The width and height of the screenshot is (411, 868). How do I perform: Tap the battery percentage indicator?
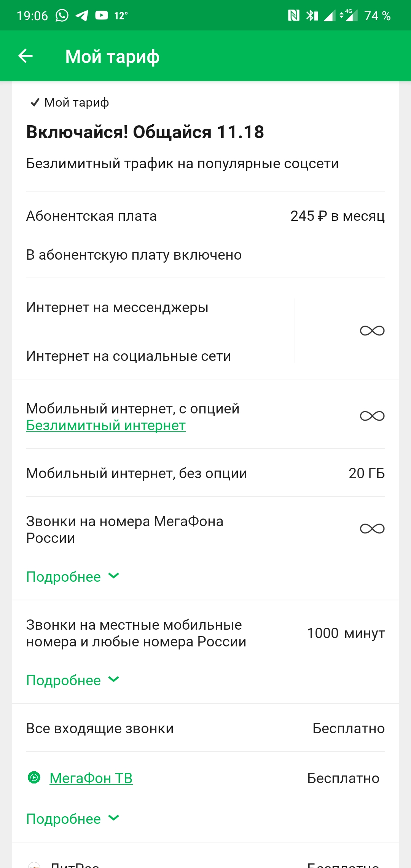coord(377,16)
